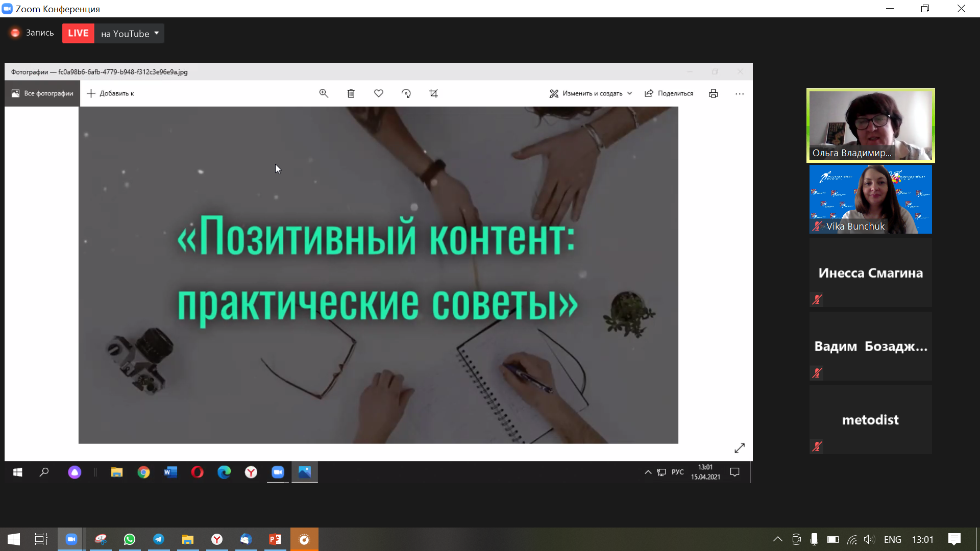980x551 pixels.
Task: Click the Print icon in Photos toolbar
Action: coord(713,93)
